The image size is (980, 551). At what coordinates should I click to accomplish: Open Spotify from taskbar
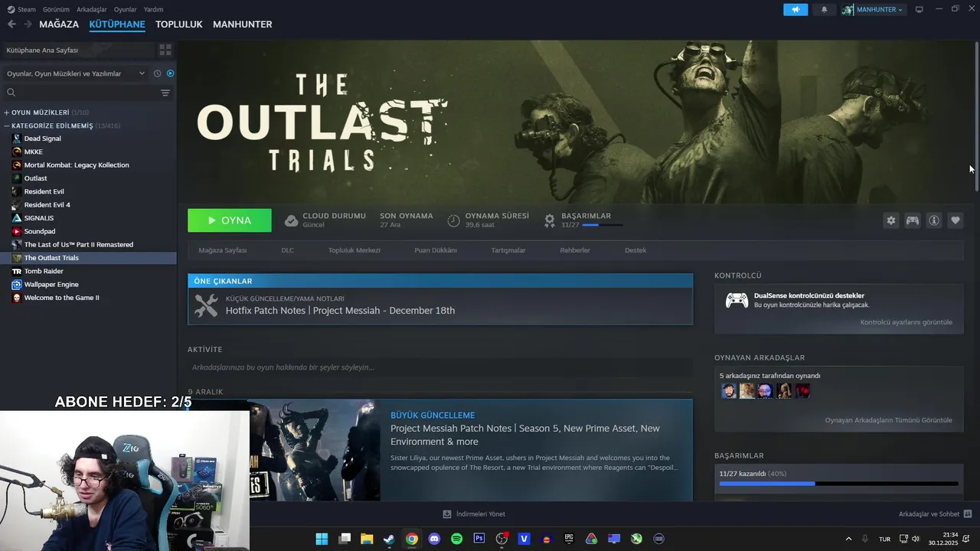(x=456, y=539)
